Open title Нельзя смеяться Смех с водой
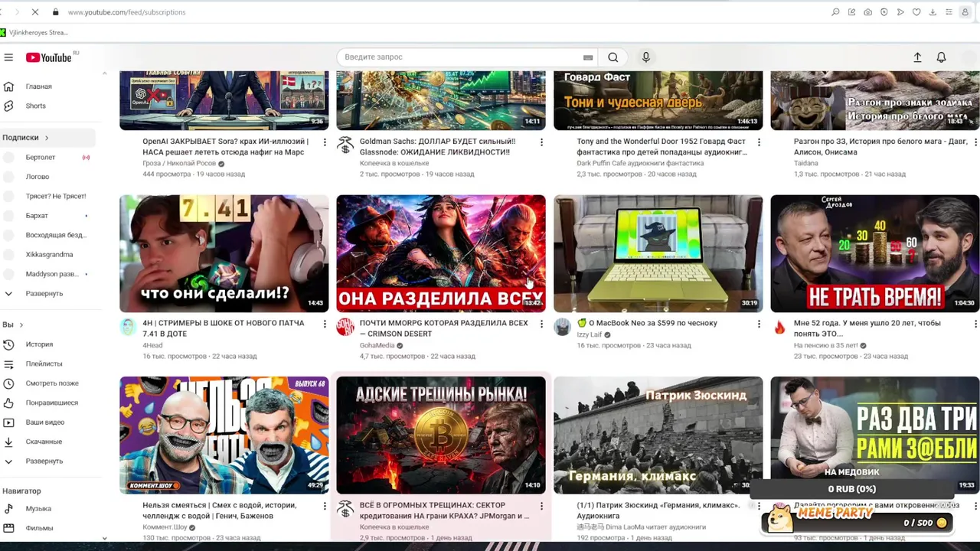The height and width of the screenshot is (551, 980). coord(219,510)
